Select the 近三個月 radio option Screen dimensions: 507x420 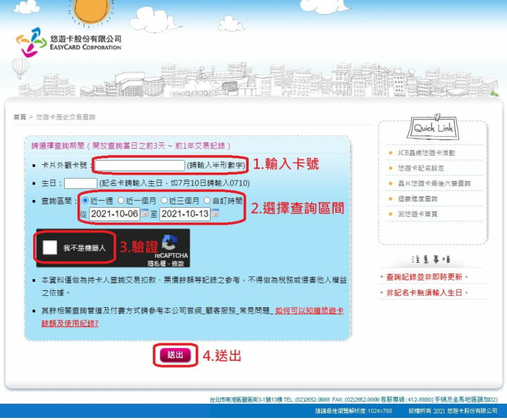click(164, 201)
